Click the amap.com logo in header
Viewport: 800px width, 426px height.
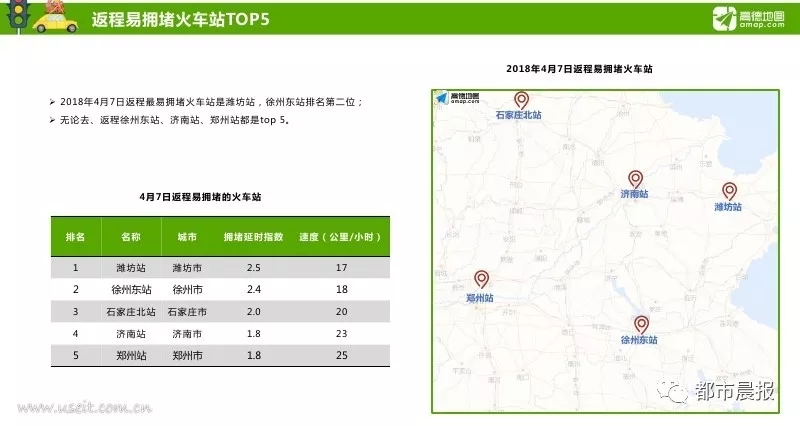750,18
